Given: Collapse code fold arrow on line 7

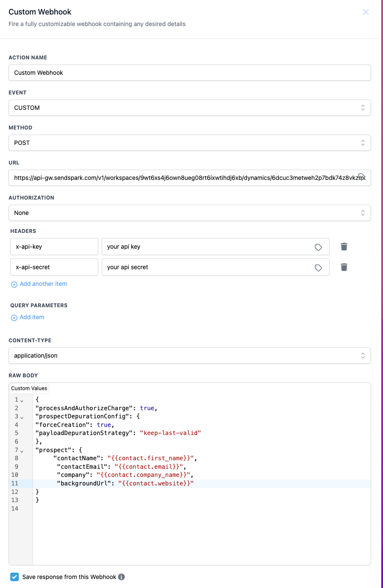Looking at the screenshot, I should (22, 451).
